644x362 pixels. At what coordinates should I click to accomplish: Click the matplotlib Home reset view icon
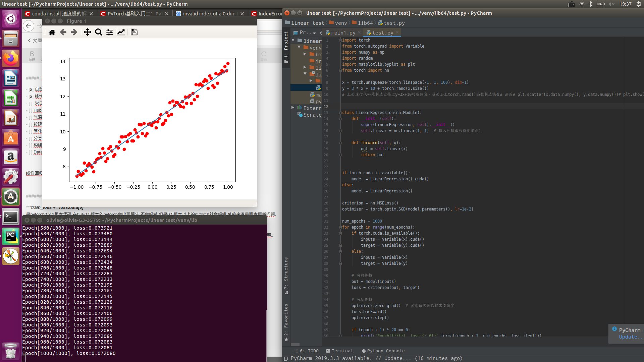coord(52,32)
